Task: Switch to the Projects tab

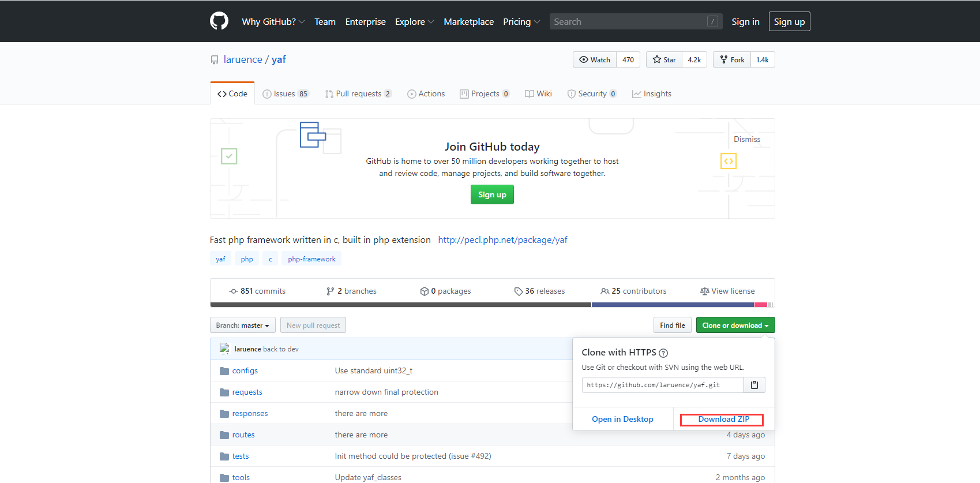Action: 485,93
